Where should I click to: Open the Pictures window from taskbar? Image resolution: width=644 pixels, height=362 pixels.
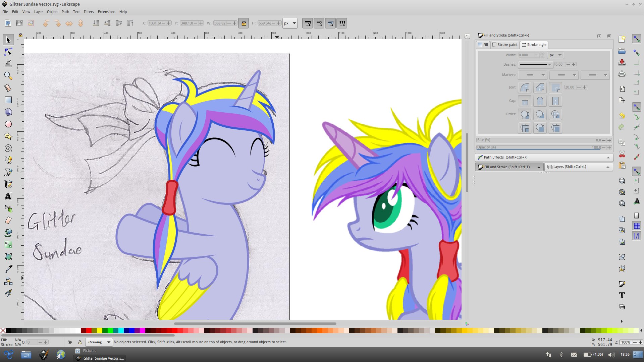click(x=99, y=351)
